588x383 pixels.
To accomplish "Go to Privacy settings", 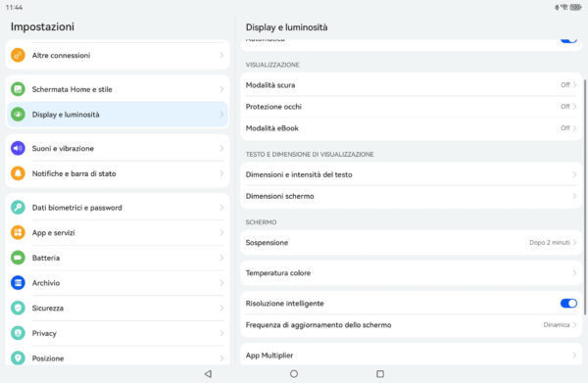I will (x=118, y=333).
